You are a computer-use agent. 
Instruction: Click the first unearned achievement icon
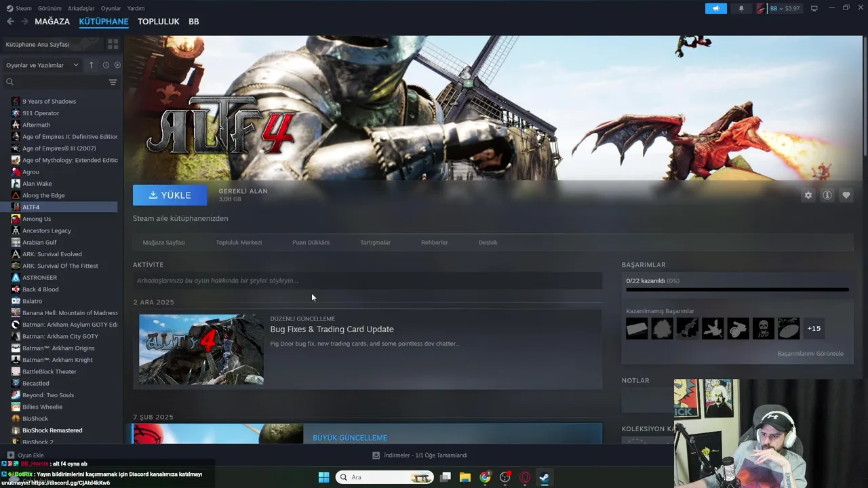[x=637, y=329]
